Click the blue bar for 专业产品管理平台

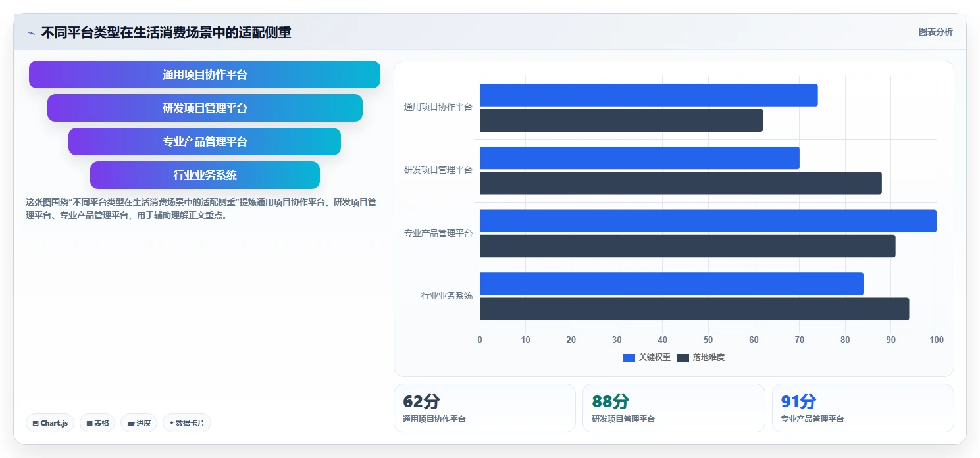[x=708, y=221]
